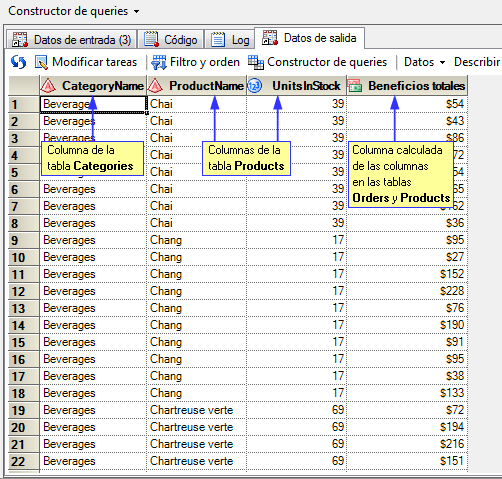The height and width of the screenshot is (479, 502).
Task: Click the Beverages cell in row 21
Action: click(93, 444)
